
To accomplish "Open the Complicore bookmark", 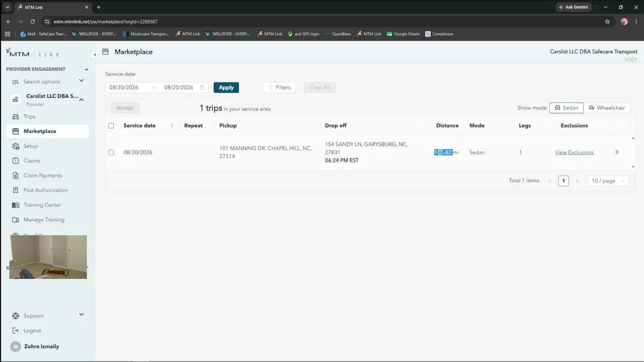I will pyautogui.click(x=439, y=34).
